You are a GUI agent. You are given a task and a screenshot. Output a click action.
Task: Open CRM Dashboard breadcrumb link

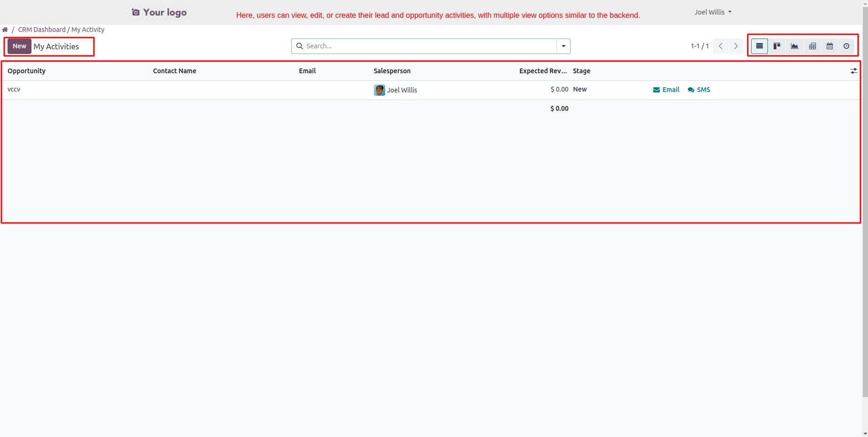[42, 30]
